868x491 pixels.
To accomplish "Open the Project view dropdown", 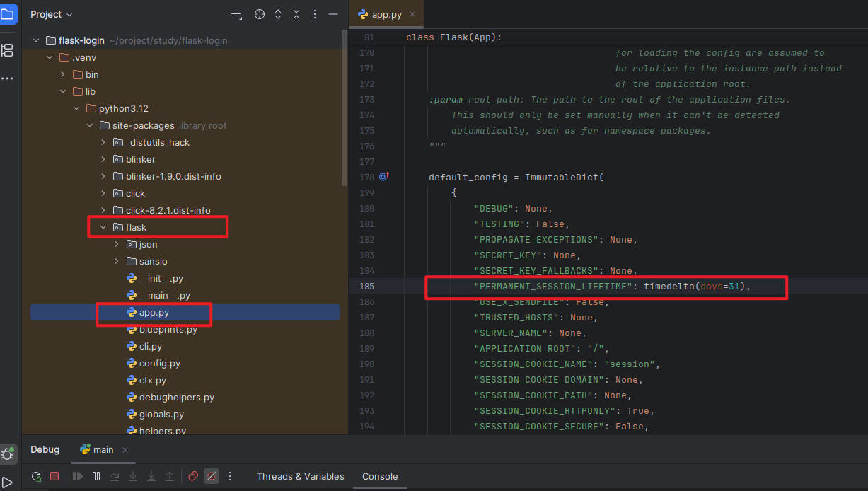I will 52,14.
